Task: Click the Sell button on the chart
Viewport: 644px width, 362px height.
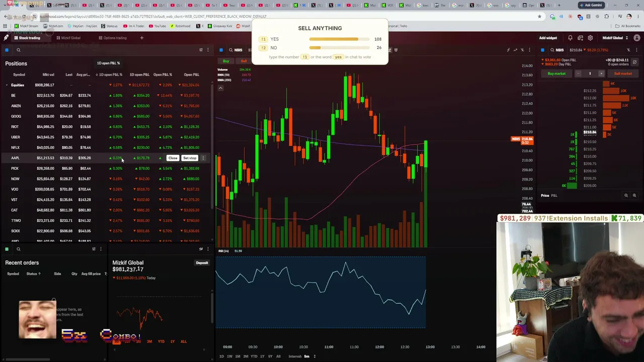Action: 244,61
